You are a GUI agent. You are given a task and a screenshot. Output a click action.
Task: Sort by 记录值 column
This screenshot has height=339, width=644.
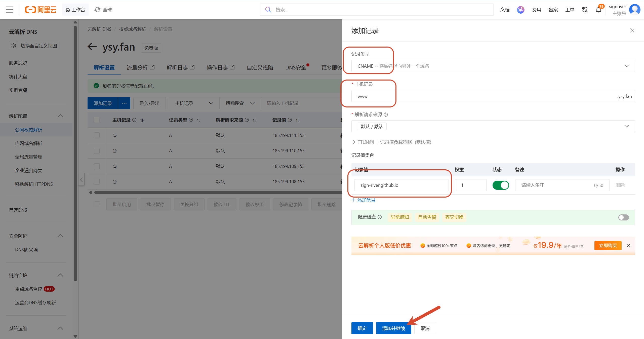pos(297,120)
